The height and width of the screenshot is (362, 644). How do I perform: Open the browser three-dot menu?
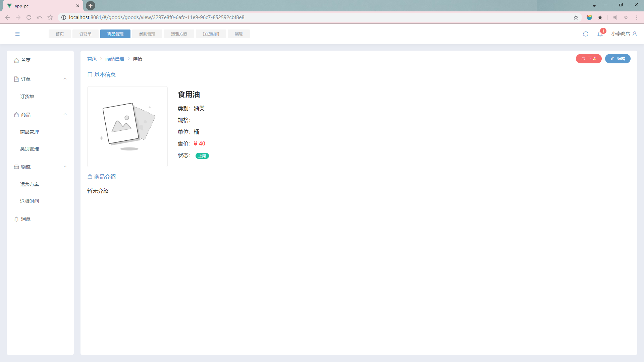point(637,17)
